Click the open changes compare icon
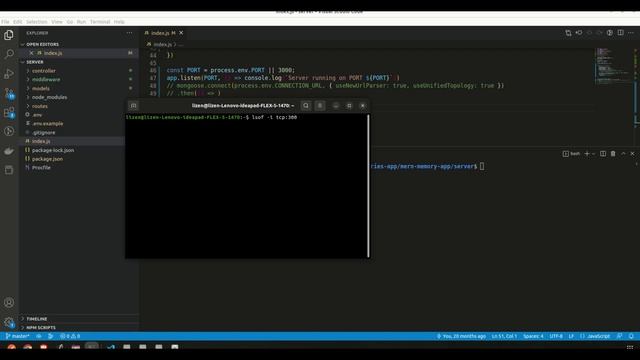640x360 pixels. tap(568, 33)
